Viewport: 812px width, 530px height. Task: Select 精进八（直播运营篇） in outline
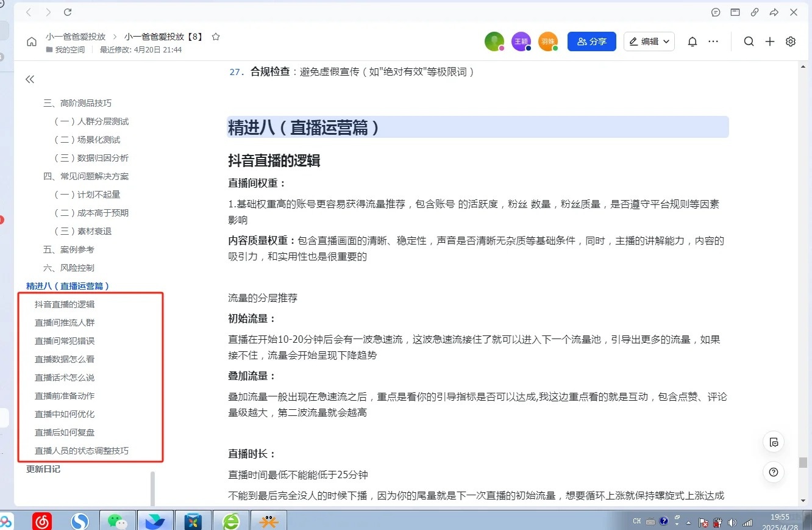pos(68,286)
